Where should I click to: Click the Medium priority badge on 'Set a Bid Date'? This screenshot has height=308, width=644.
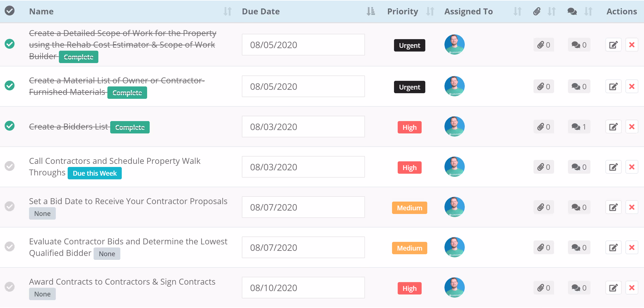click(410, 208)
